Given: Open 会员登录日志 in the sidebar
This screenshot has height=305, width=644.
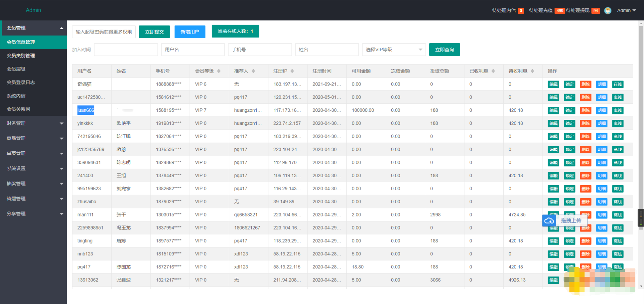Looking at the screenshot, I should (21, 83).
